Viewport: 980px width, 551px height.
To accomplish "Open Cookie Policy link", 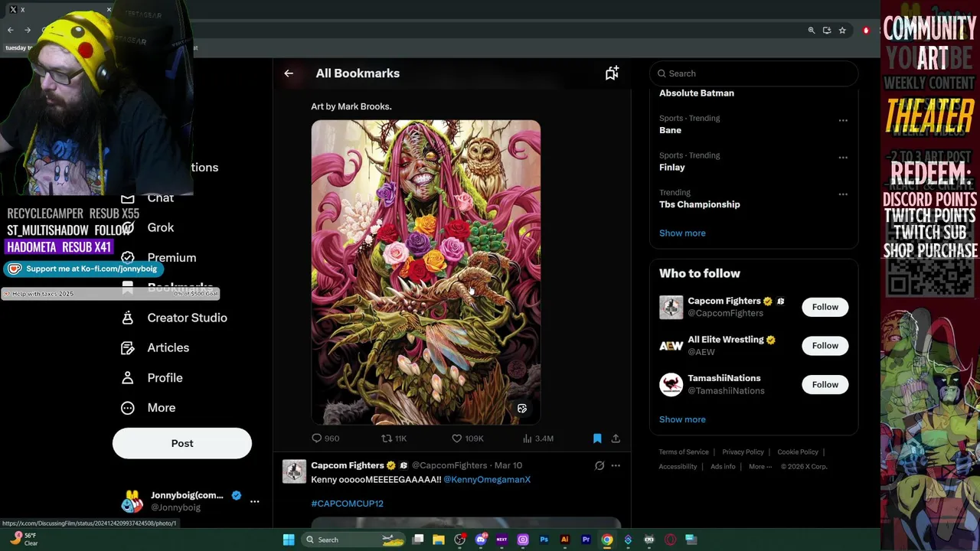I will coord(798,452).
